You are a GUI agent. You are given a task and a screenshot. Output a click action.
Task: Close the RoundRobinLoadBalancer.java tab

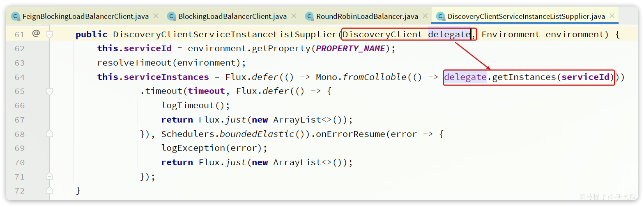[x=425, y=16]
